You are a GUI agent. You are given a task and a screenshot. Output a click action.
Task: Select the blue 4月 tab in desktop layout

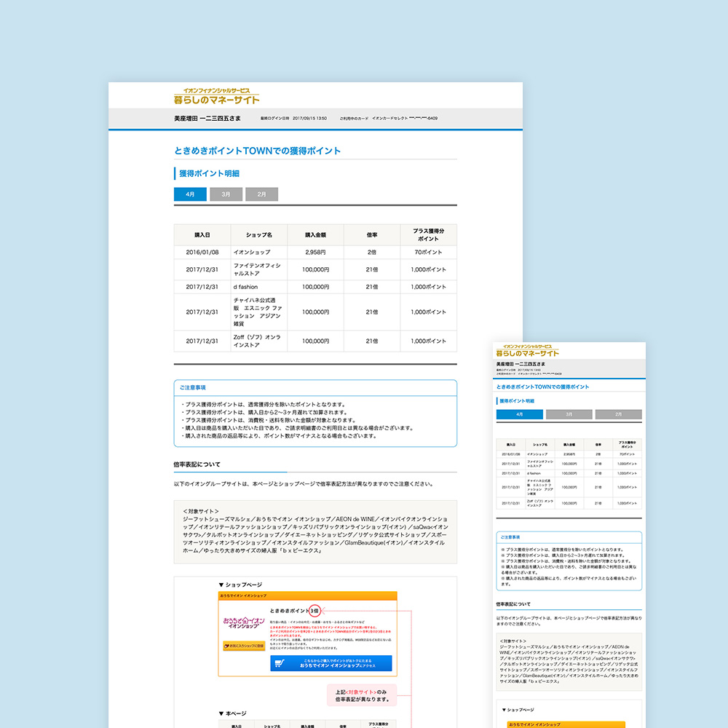[x=190, y=194]
